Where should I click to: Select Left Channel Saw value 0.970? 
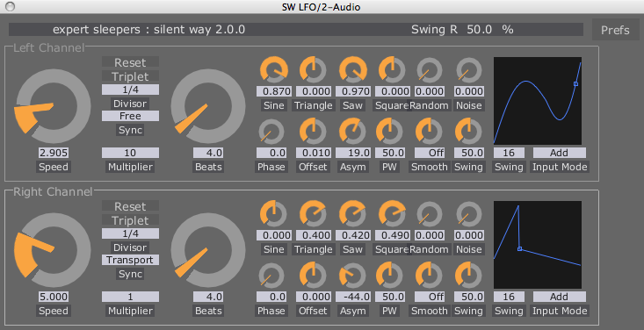tap(353, 91)
